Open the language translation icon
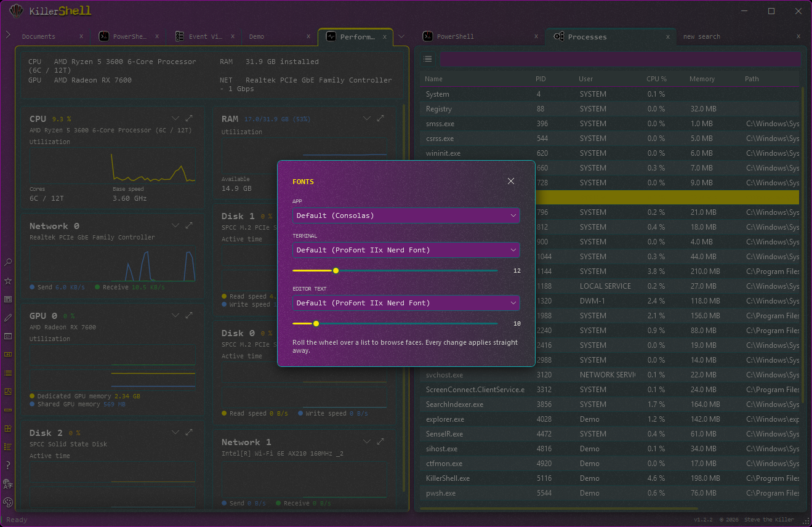Viewport: 812px width, 527px height. (x=8, y=483)
